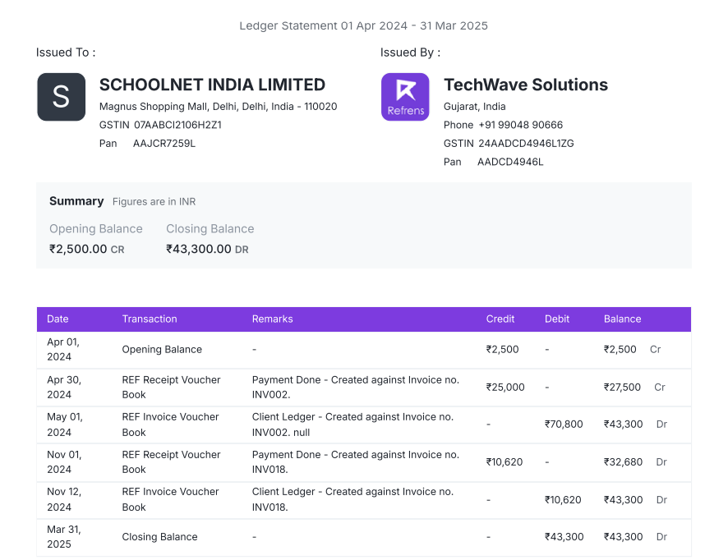
Task: Select the Pan value AADCD4946L
Action: point(510,162)
